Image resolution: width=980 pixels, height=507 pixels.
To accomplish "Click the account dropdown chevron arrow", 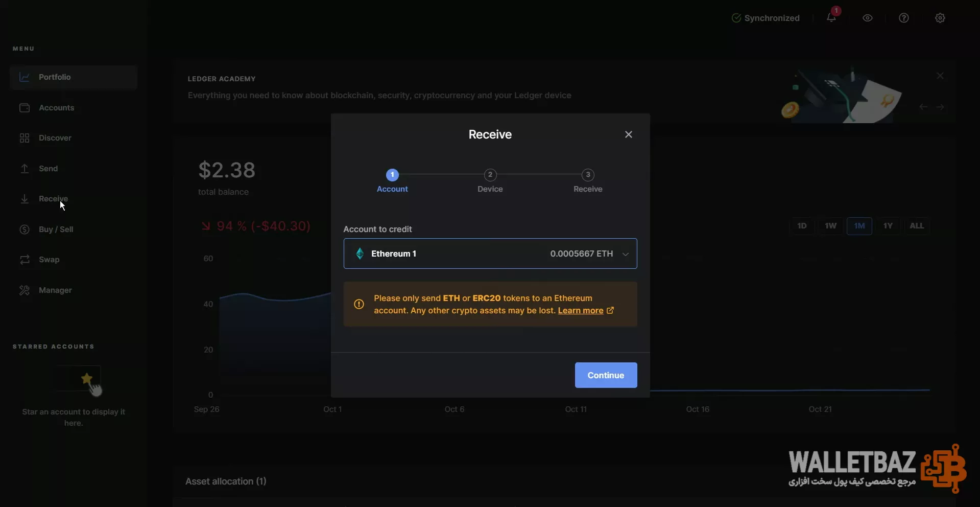I will (626, 254).
